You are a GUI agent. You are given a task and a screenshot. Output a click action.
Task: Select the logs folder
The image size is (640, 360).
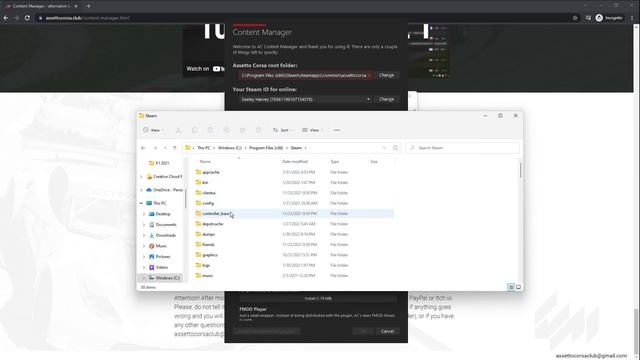(206, 265)
